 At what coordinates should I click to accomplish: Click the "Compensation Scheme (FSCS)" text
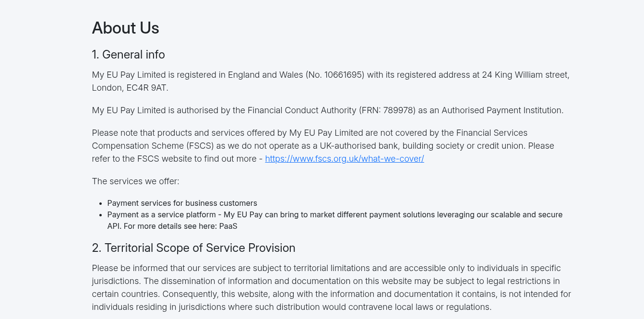click(153, 146)
